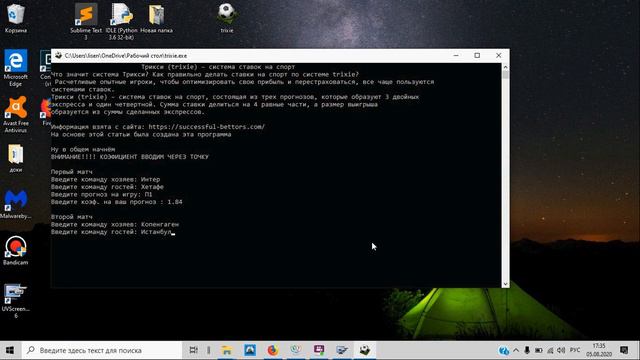Image resolution: width=640 pixels, height=360 pixels.
Task: Click the 'Введите команду хозяев: Интер' line
Action: (106, 180)
